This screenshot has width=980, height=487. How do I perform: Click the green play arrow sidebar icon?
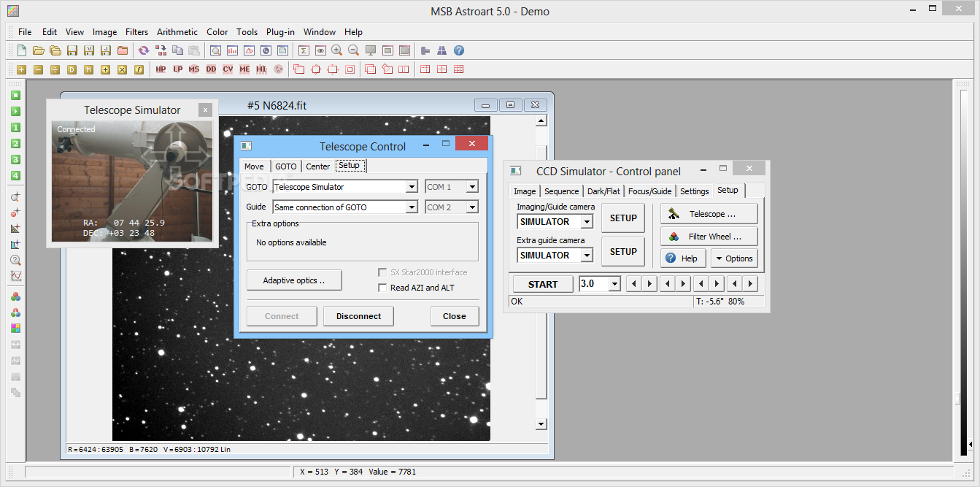[x=15, y=111]
